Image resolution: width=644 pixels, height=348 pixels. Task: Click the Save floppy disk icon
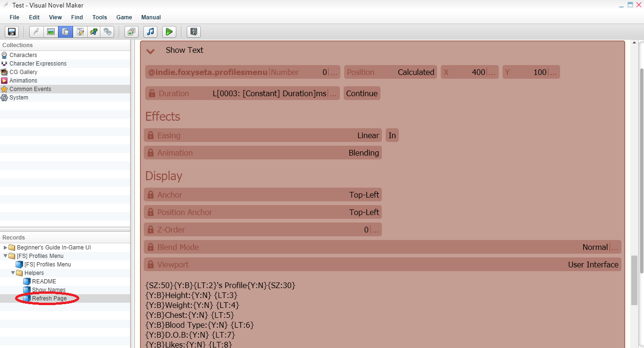12,32
